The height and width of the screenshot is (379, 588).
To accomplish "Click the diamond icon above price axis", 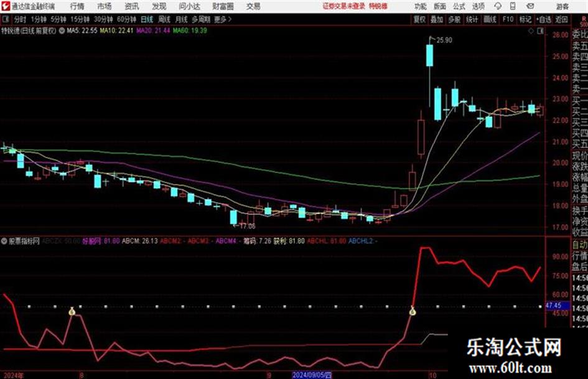I will [x=531, y=31].
